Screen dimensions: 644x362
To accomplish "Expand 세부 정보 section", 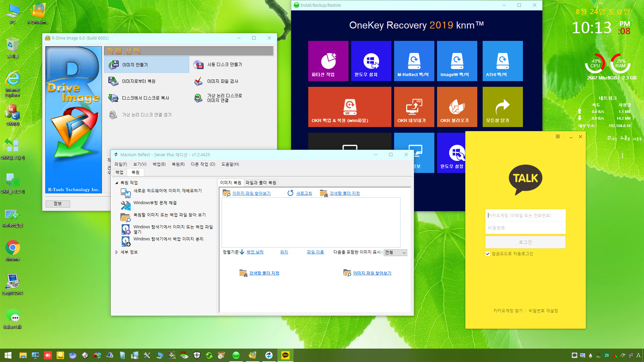I will (x=116, y=252).
